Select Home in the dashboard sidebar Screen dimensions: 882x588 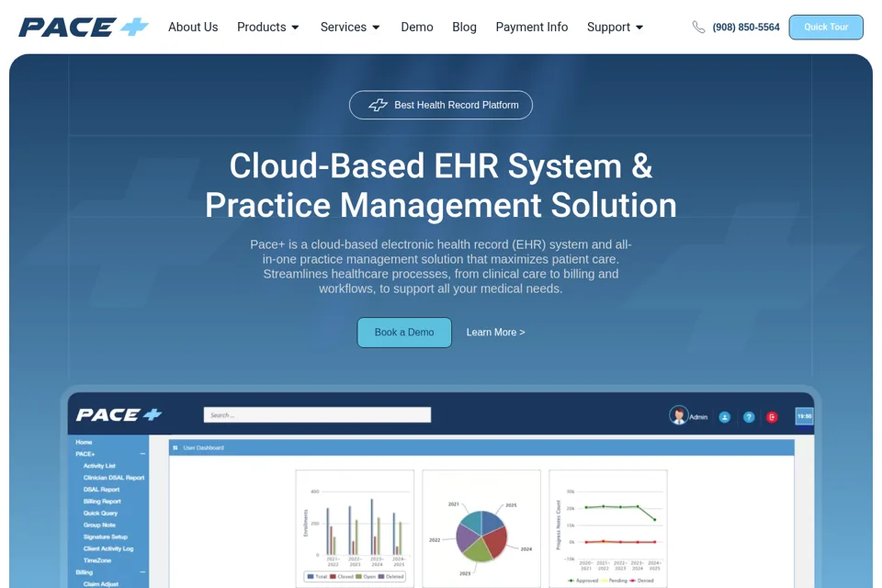pyautogui.click(x=84, y=442)
